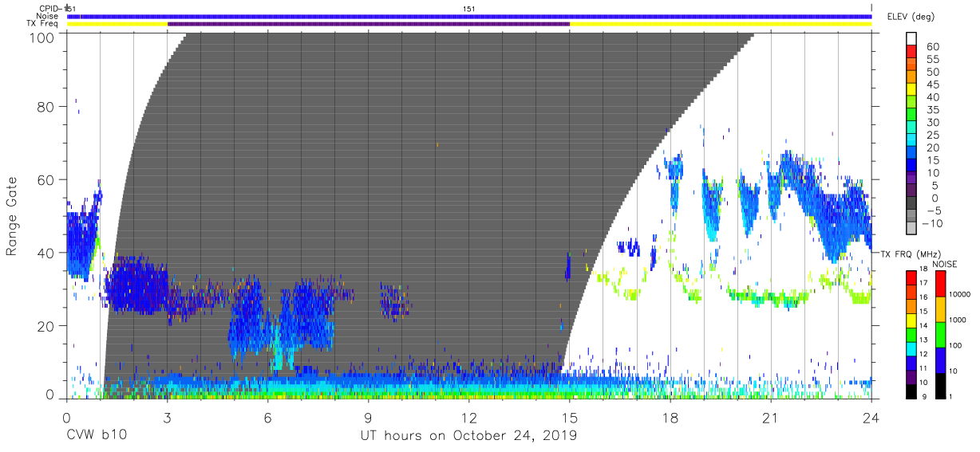Click the 12 tick on the UT hours axis
Viewport: 980px width, 452px height.
coord(468,417)
